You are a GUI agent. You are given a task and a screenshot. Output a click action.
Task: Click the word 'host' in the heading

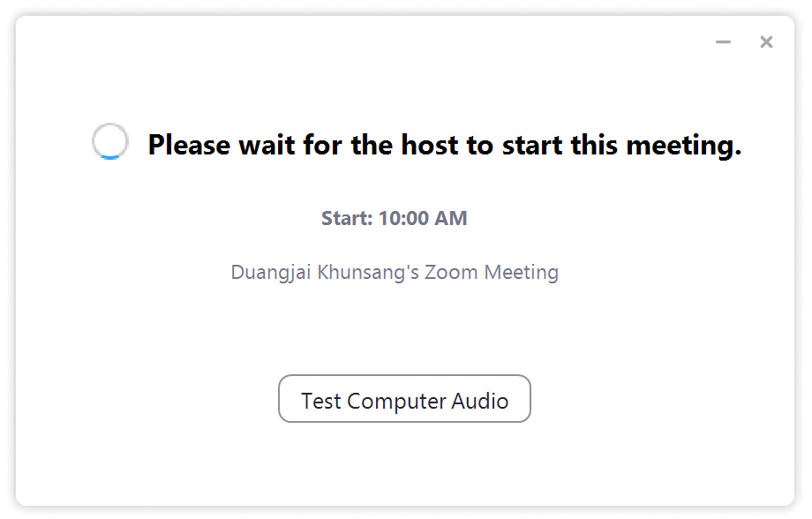click(430, 145)
